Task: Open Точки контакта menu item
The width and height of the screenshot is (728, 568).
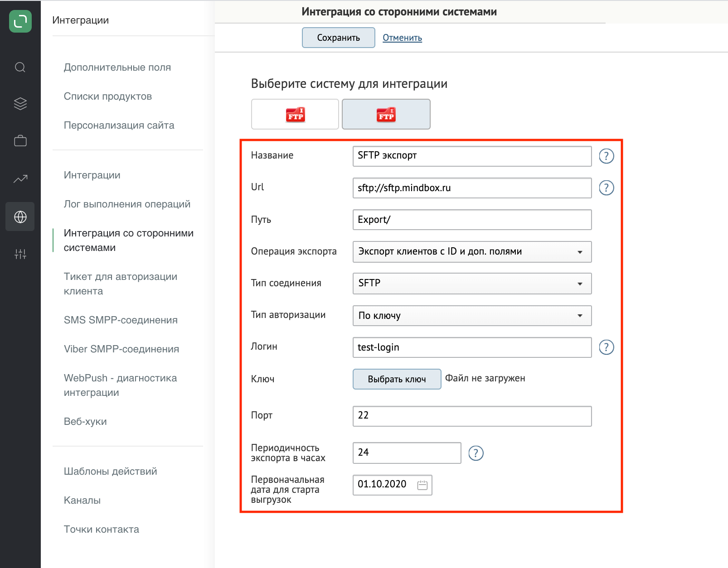Action: pos(102,529)
